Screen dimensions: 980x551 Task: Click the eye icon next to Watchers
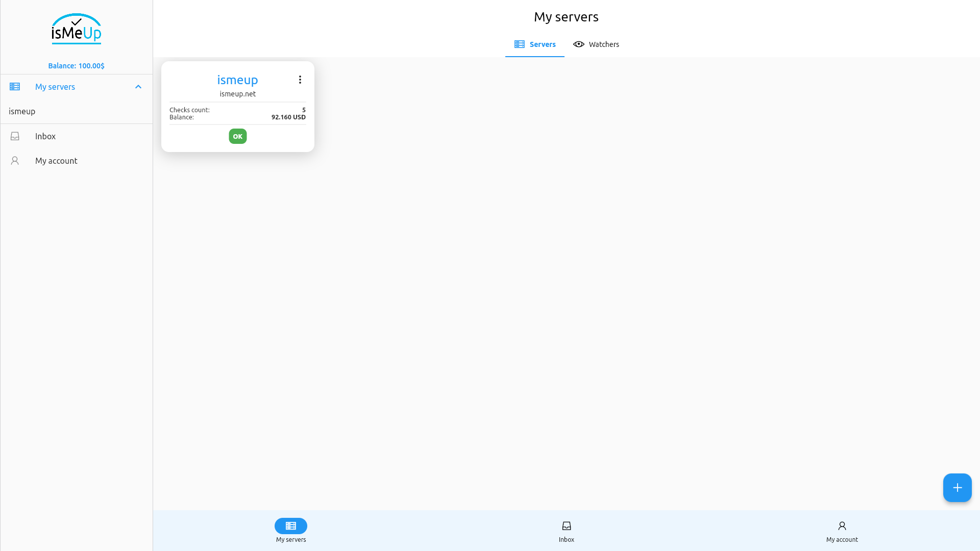[x=578, y=44]
